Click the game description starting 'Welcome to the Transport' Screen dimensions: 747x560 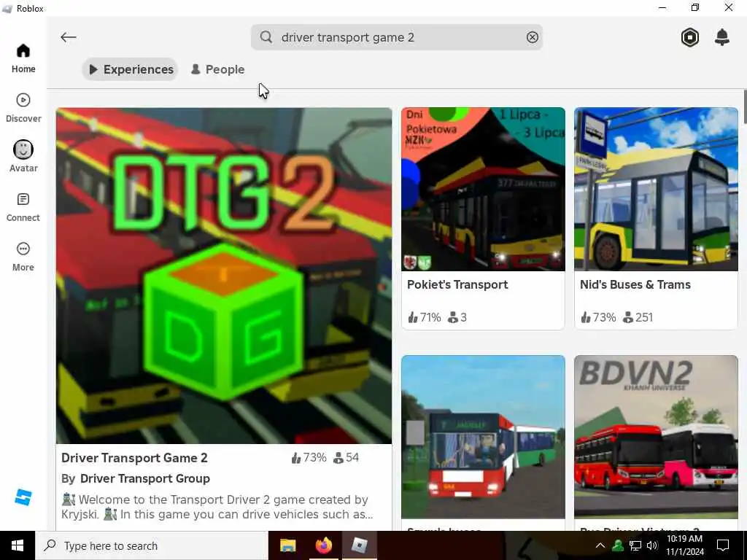point(217,507)
